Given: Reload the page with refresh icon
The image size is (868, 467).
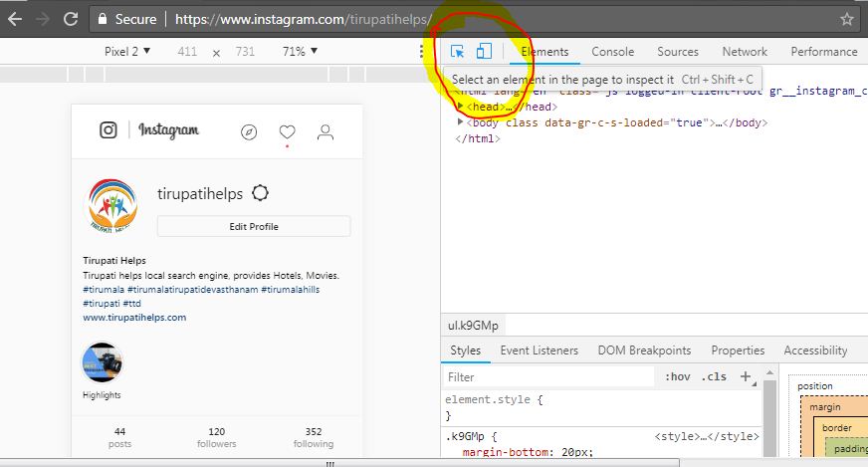Looking at the screenshot, I should 71,19.
